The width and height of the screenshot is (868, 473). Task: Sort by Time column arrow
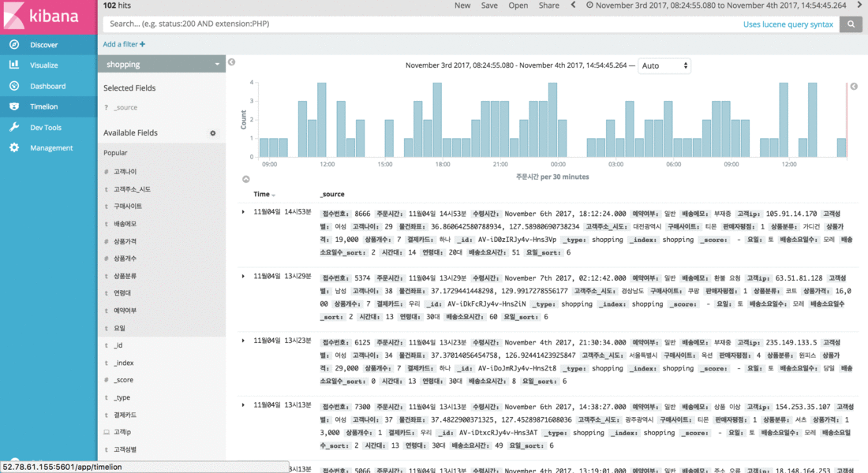[x=274, y=195]
